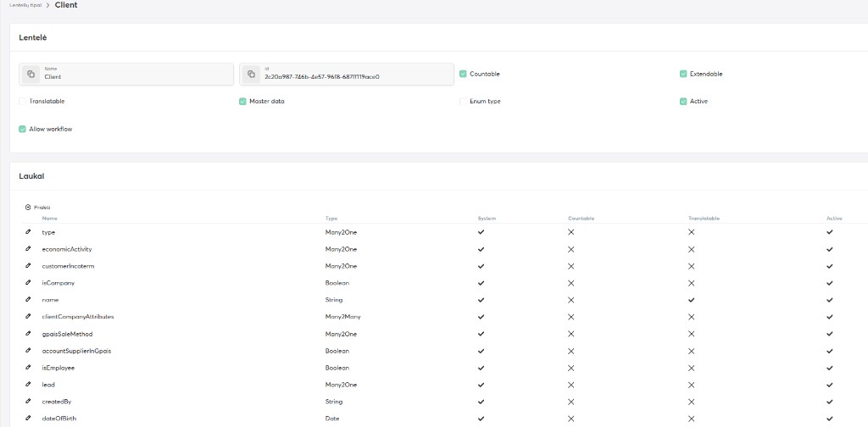The width and height of the screenshot is (868, 427).
Task: Click System checkmark in type row
Action: pyautogui.click(x=481, y=232)
